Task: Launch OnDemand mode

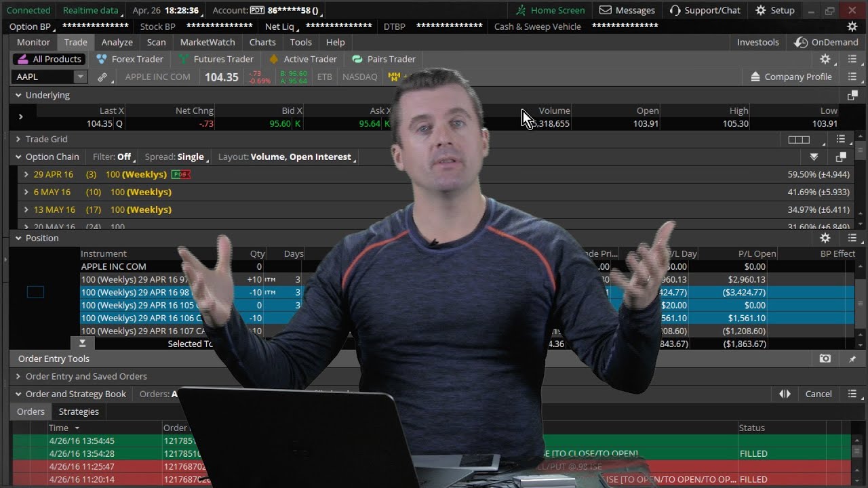Action: [x=826, y=42]
